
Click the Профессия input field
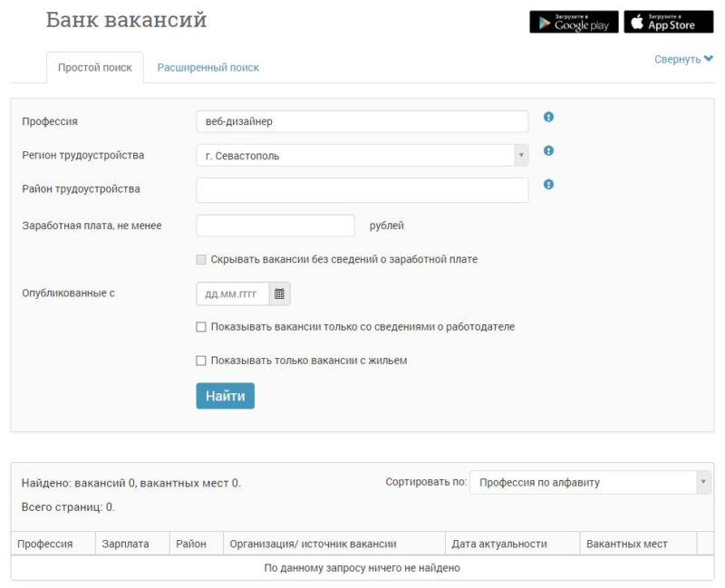click(362, 121)
